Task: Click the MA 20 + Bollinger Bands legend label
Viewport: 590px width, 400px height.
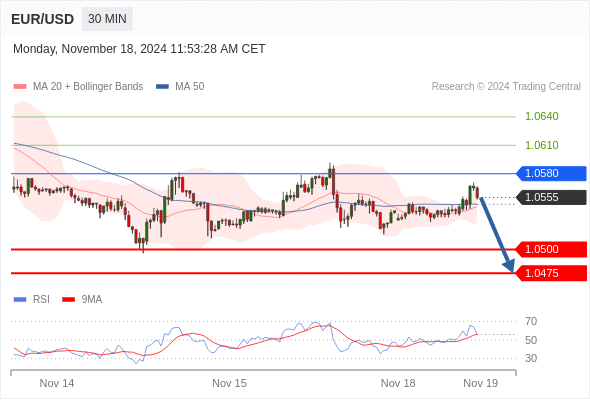Action: pos(88,87)
